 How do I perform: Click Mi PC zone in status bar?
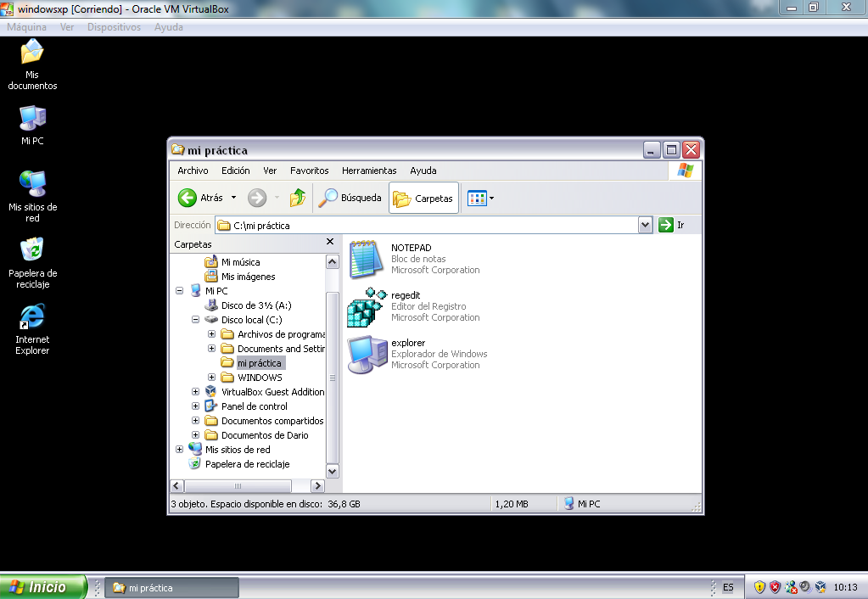pos(582,504)
